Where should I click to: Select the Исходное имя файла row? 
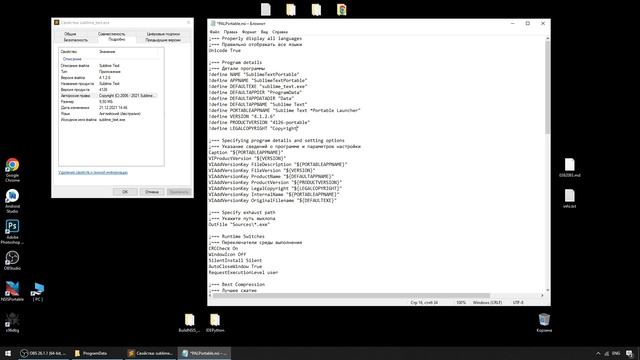pos(109,120)
